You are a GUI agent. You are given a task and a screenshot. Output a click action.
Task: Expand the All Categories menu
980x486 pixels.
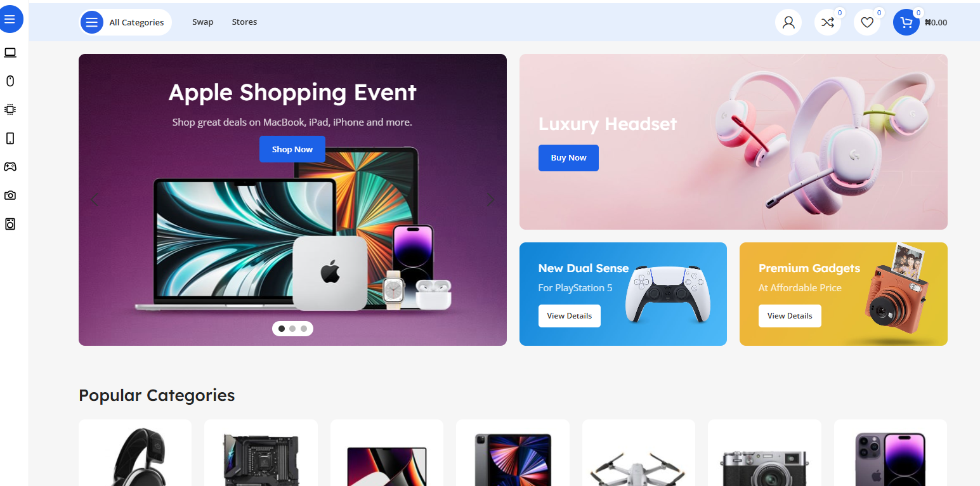tap(126, 22)
